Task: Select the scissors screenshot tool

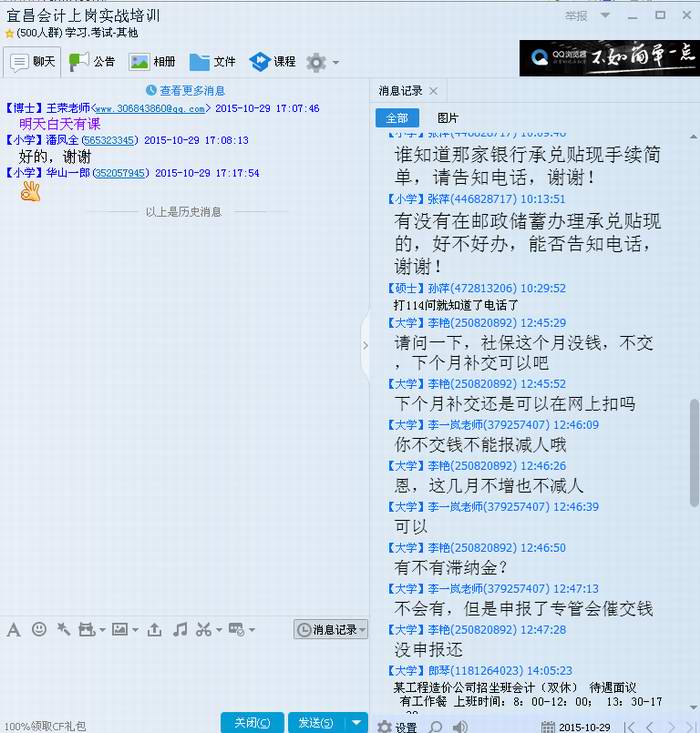Action: [x=204, y=629]
